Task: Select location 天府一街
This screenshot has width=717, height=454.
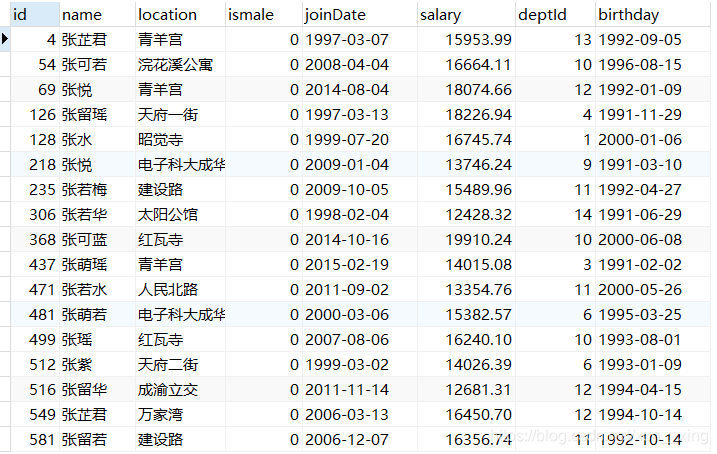Action: pyautogui.click(x=180, y=115)
